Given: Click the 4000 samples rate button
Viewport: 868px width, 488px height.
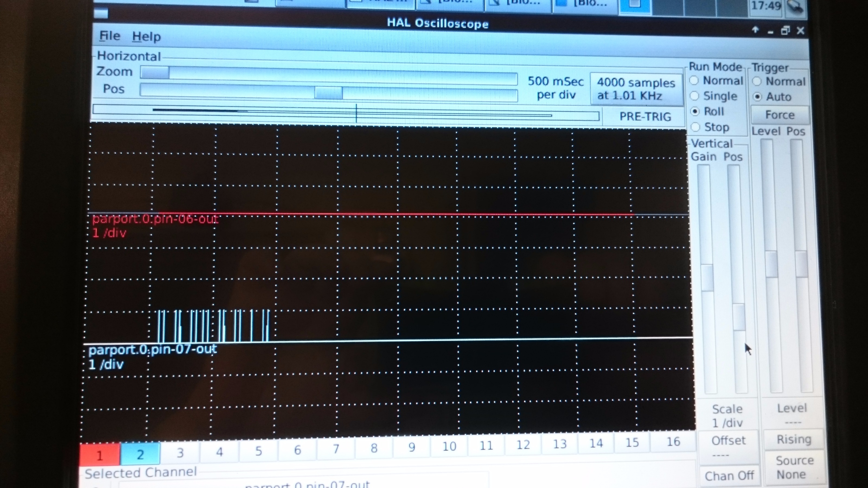Looking at the screenshot, I should pyautogui.click(x=636, y=89).
